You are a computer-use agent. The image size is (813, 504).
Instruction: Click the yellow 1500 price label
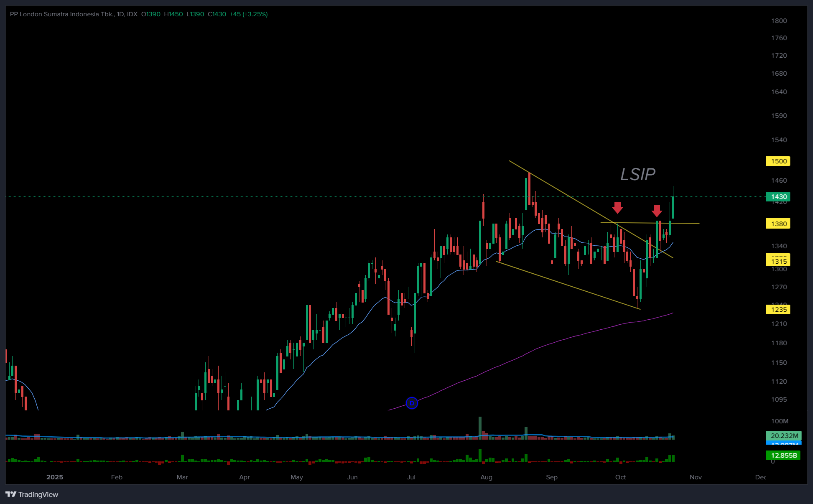(x=778, y=161)
